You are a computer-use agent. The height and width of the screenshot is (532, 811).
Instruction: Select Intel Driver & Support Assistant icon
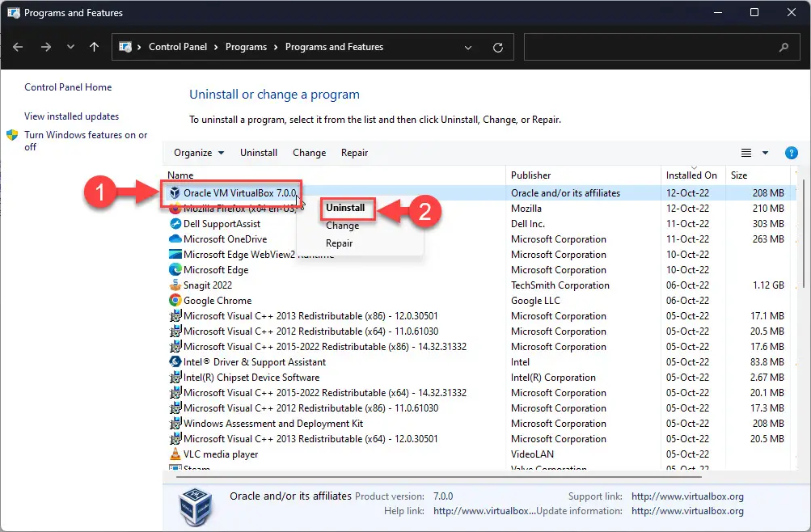(175, 362)
